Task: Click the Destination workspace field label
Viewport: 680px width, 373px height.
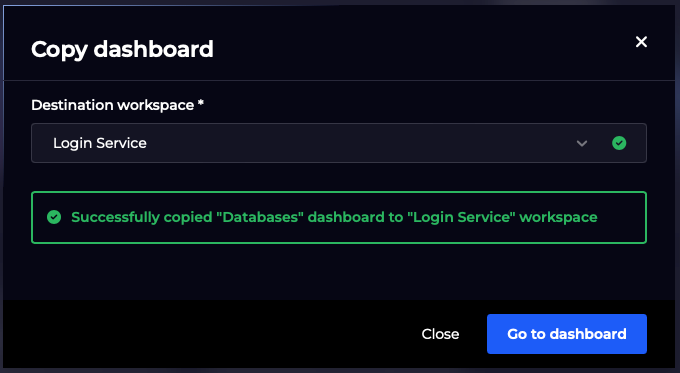Action: [x=112, y=105]
